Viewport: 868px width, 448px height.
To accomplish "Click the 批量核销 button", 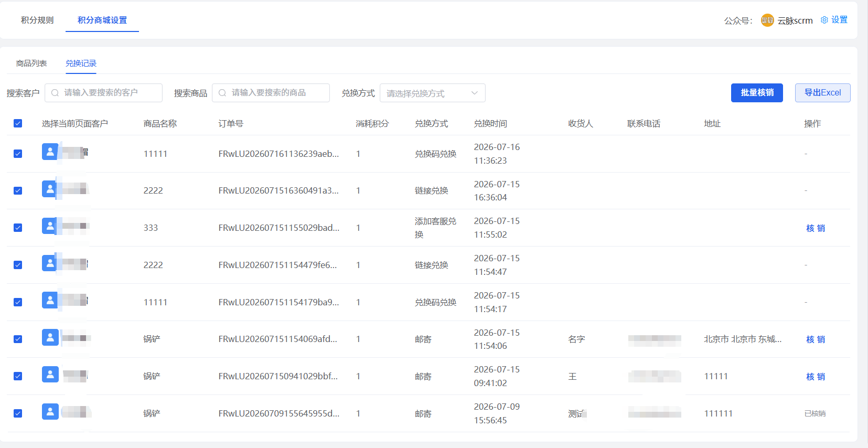I will (757, 93).
